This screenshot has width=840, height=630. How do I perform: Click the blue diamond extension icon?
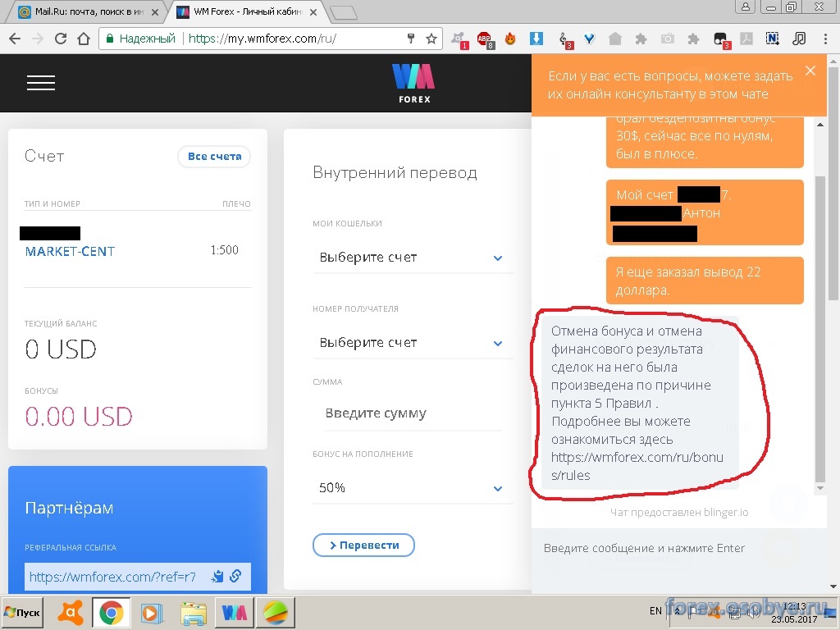(589, 39)
